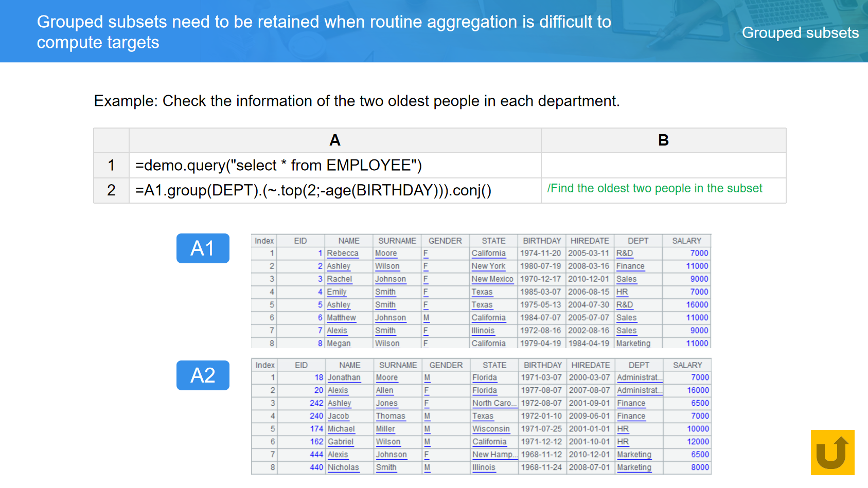This screenshot has height=488, width=868.
Task: Open the Rebecca name link in table A1
Action: pos(342,254)
